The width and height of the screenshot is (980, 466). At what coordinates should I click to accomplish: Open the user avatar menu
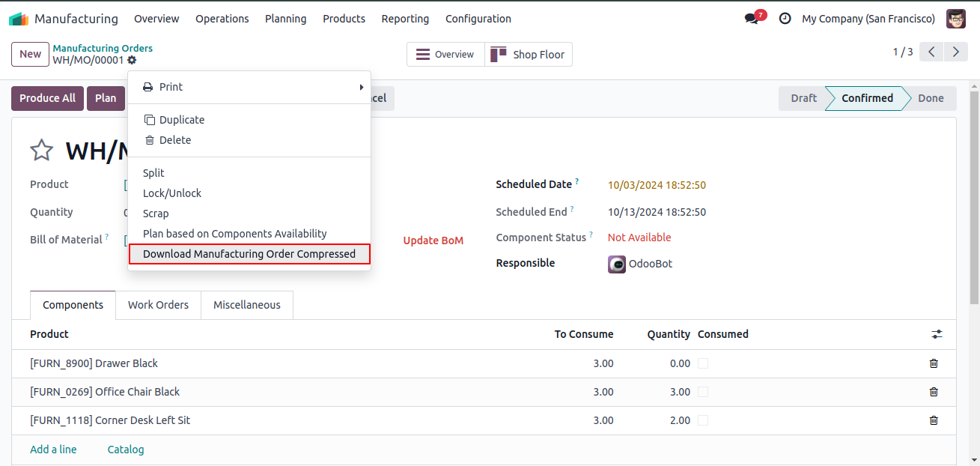click(956, 19)
